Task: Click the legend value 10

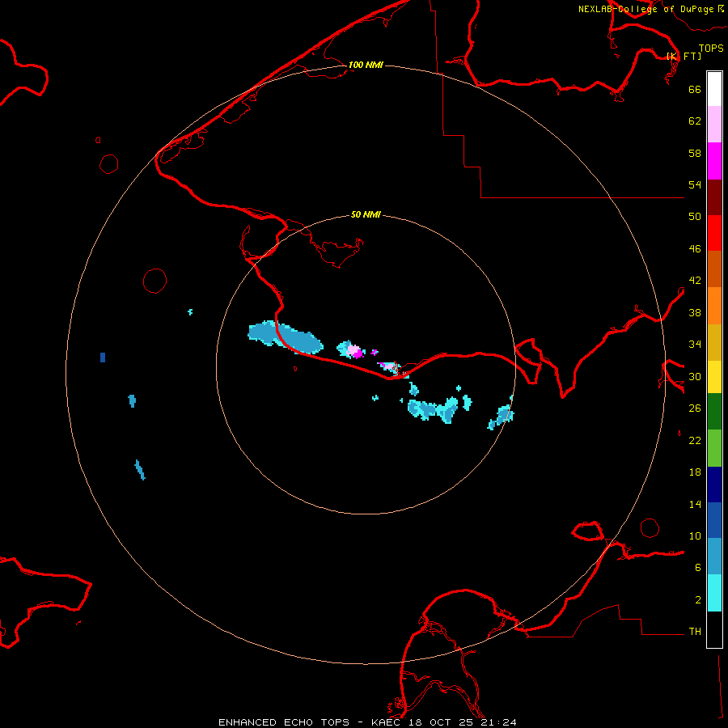Action: (x=695, y=535)
